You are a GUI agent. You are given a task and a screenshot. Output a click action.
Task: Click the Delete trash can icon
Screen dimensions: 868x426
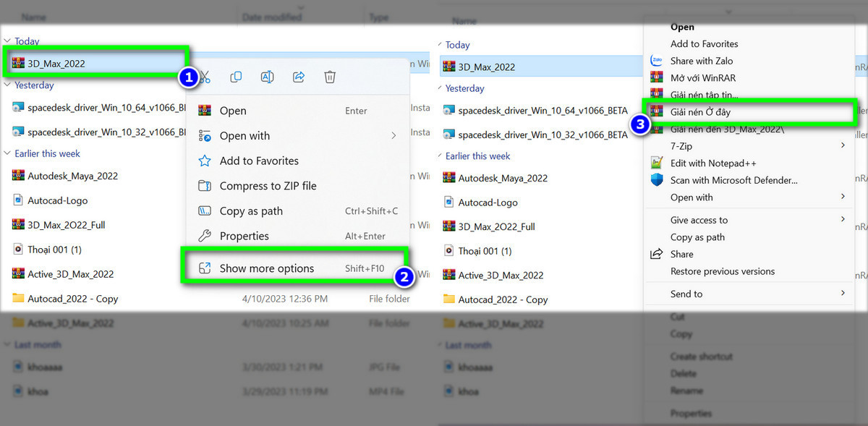(330, 77)
